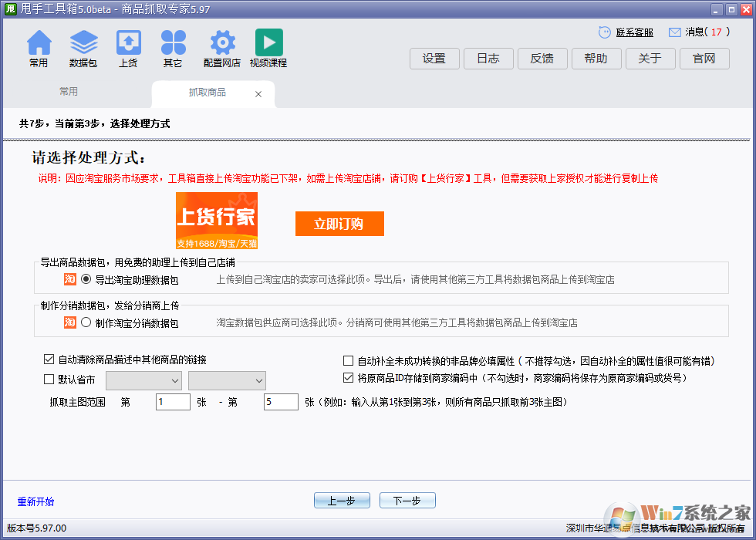Viewport: 756px width, 540px height.
Task: Switch to the 常用 tab
Action: 68,91
